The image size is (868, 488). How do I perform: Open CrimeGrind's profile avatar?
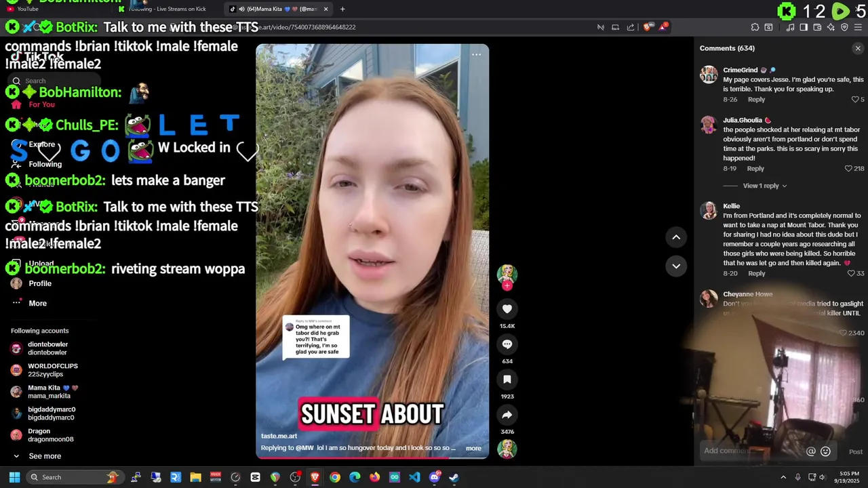[x=709, y=75]
